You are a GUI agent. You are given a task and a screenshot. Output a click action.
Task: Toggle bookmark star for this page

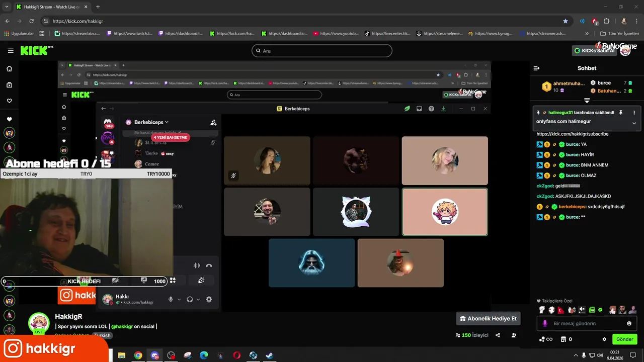click(x=566, y=21)
